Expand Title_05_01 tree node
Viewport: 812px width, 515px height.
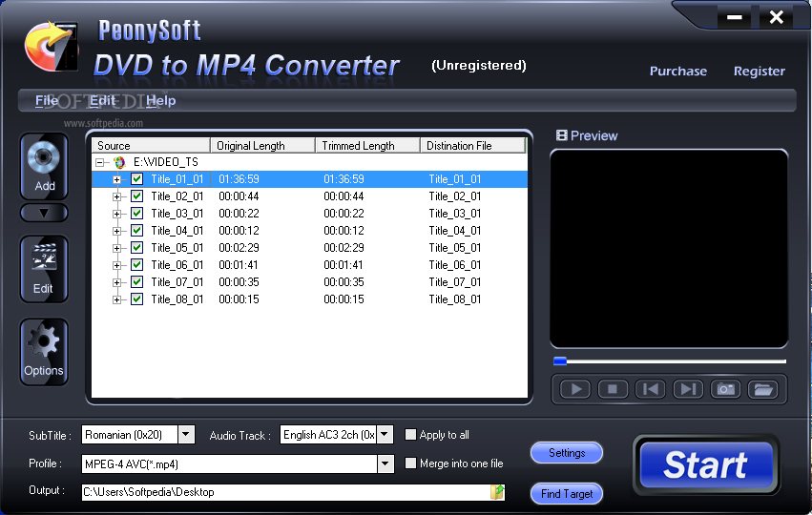117,249
